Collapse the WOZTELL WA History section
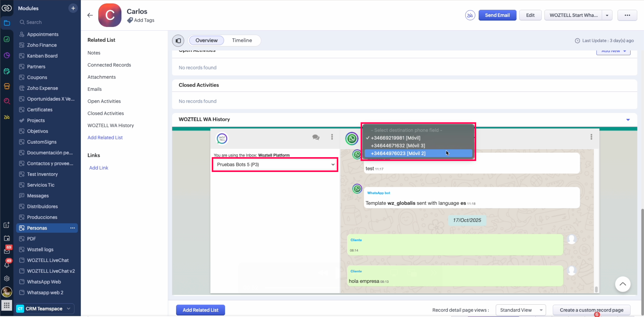 tap(628, 120)
